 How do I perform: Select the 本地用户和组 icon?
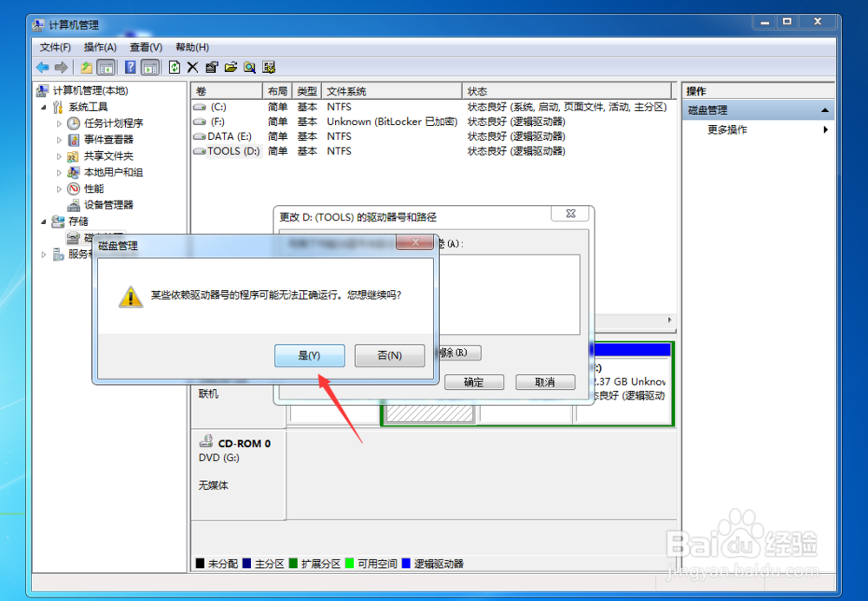(x=73, y=172)
